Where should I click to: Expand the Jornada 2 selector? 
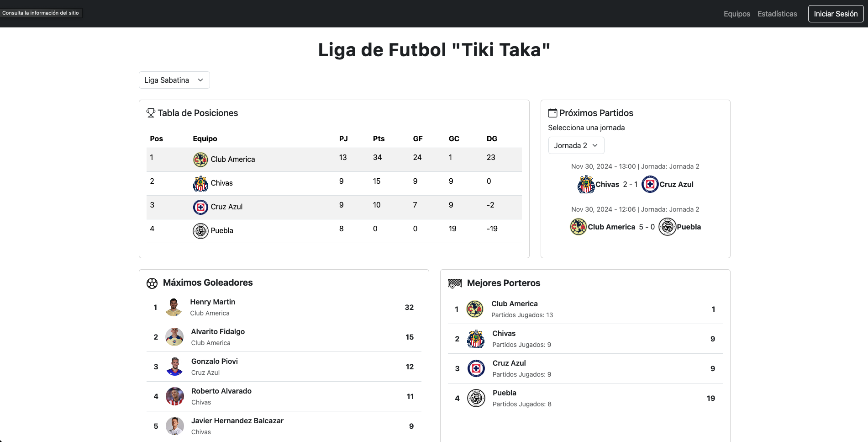[x=576, y=145]
